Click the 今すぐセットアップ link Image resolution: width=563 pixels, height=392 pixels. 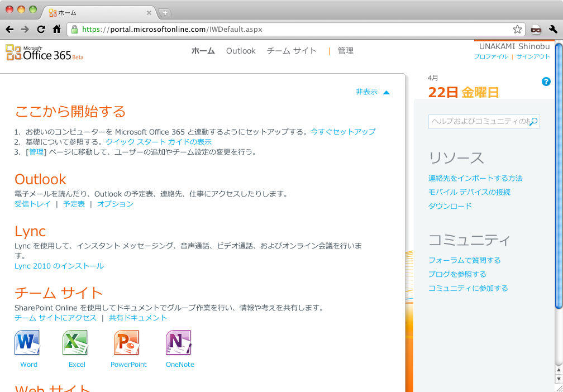pos(343,132)
